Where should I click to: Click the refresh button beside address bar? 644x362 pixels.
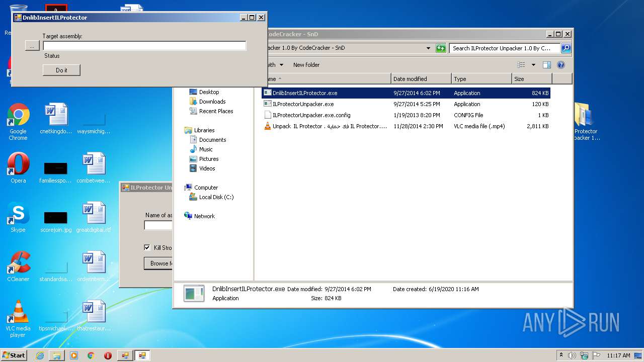point(441,48)
